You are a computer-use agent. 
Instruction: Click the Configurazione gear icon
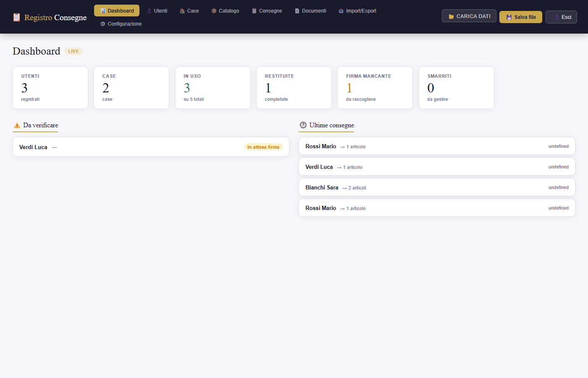click(x=103, y=24)
